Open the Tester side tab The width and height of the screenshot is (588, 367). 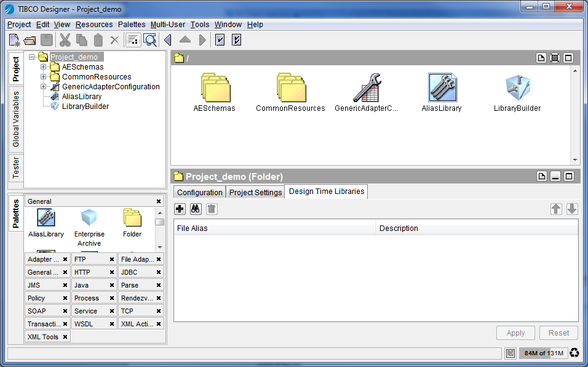[x=16, y=167]
